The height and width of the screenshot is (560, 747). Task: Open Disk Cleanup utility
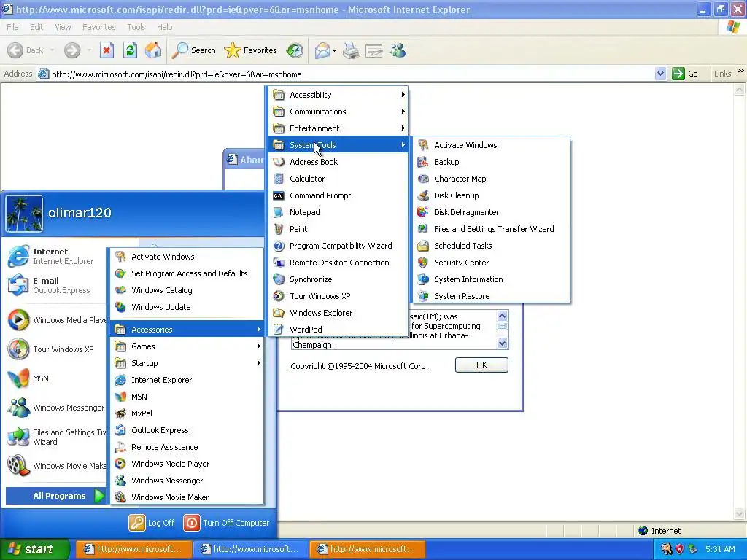(491, 195)
